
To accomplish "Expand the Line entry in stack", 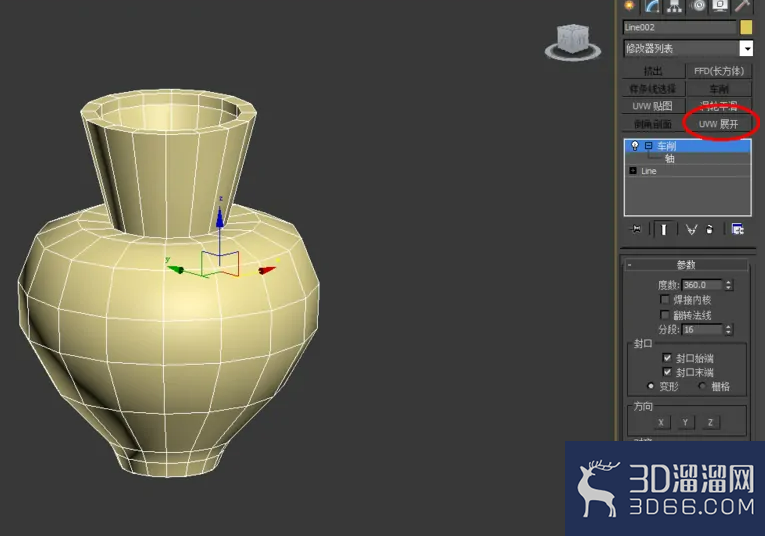I will [x=633, y=171].
